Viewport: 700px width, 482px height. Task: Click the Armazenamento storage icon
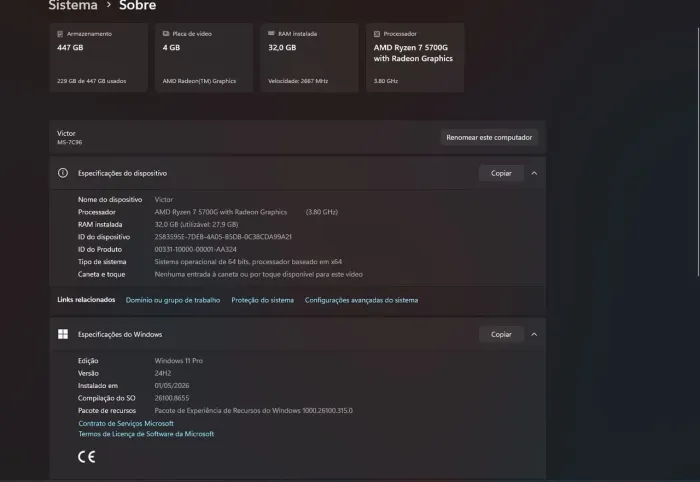tap(60, 34)
